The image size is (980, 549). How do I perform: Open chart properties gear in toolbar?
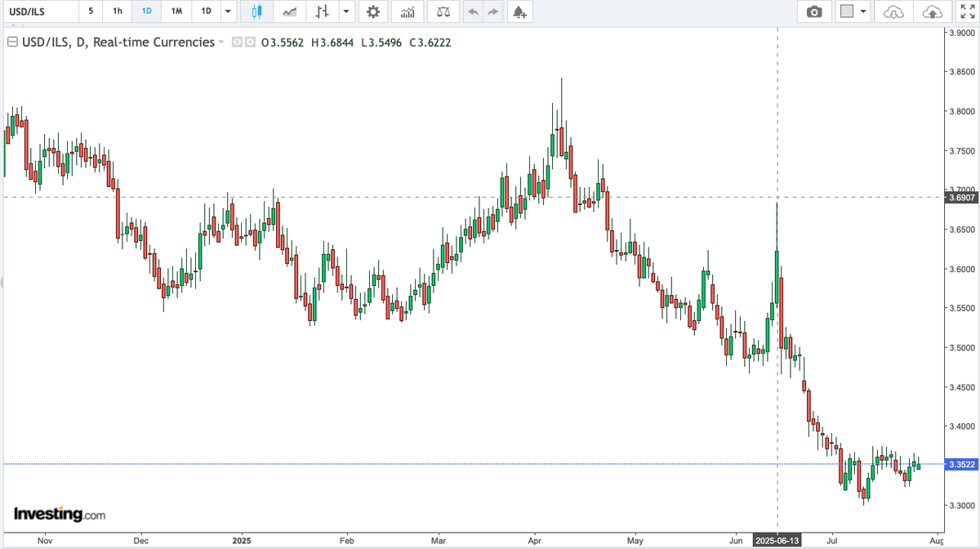373,11
